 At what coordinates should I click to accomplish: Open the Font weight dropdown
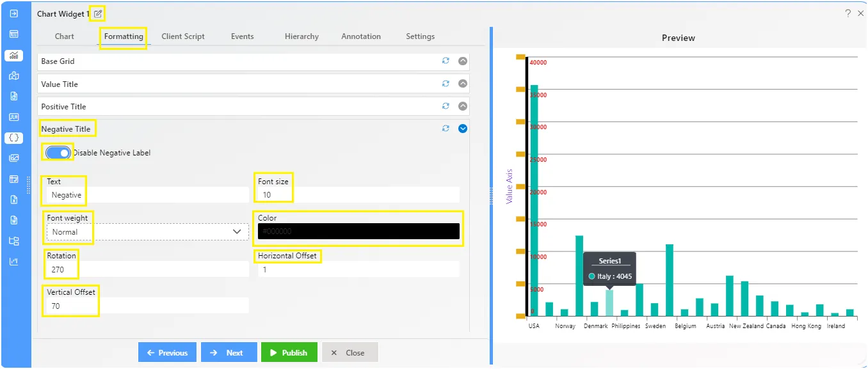(148, 232)
